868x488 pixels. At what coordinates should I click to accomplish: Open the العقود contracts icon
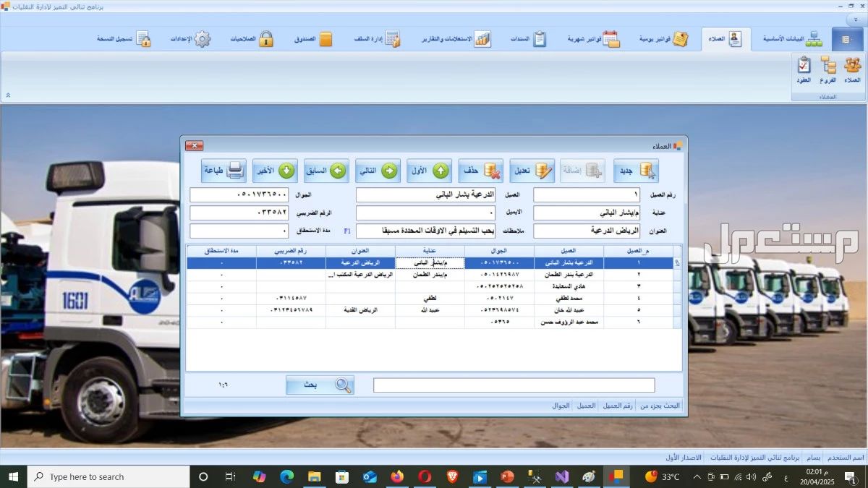(x=804, y=70)
